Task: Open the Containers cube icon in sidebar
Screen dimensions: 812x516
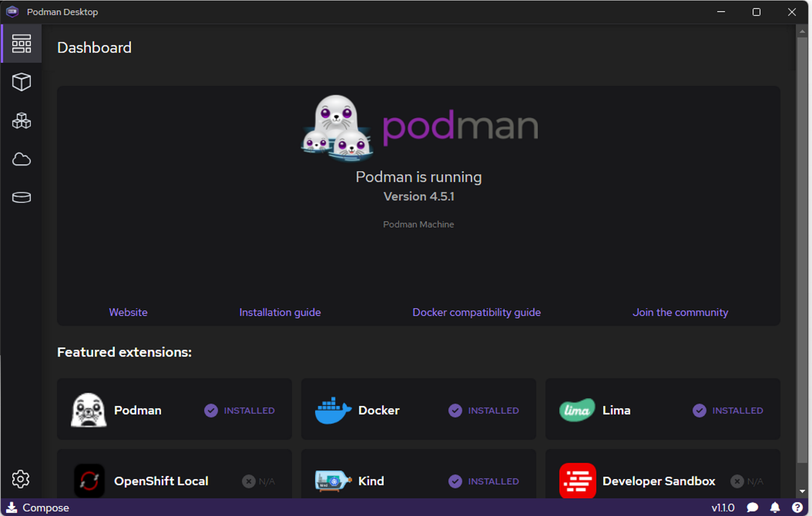Action: click(22, 82)
